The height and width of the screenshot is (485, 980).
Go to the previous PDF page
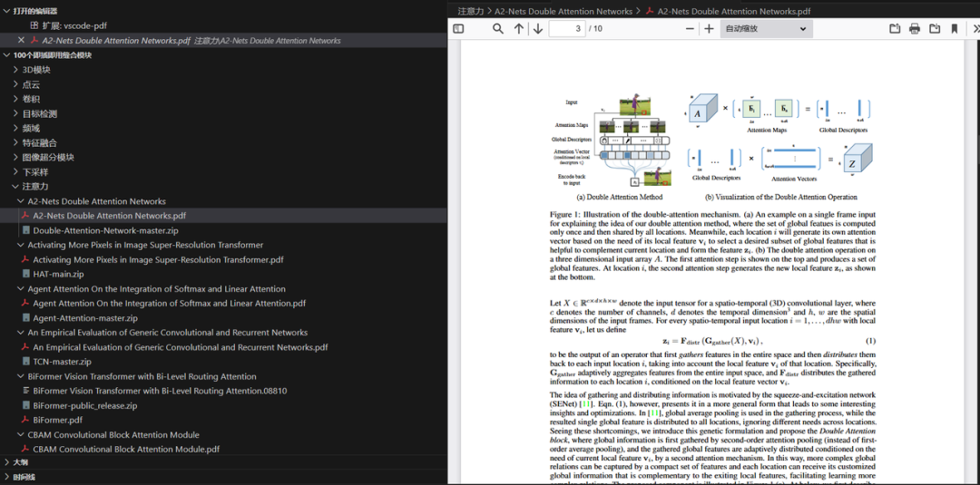519,29
